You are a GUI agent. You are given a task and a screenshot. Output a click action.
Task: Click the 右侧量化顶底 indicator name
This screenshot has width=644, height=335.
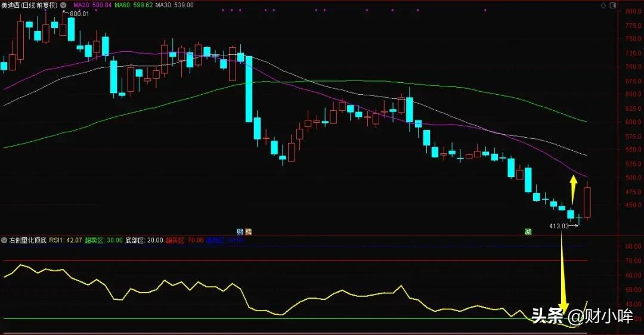pos(27,240)
